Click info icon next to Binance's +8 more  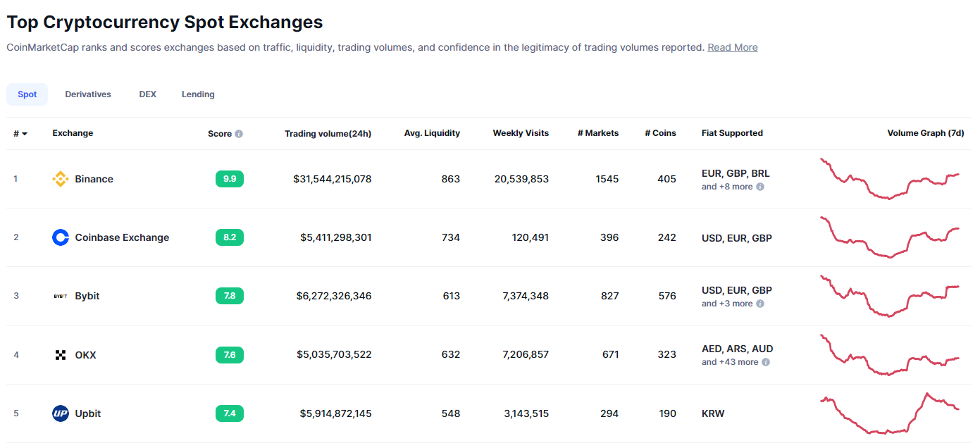point(760,187)
